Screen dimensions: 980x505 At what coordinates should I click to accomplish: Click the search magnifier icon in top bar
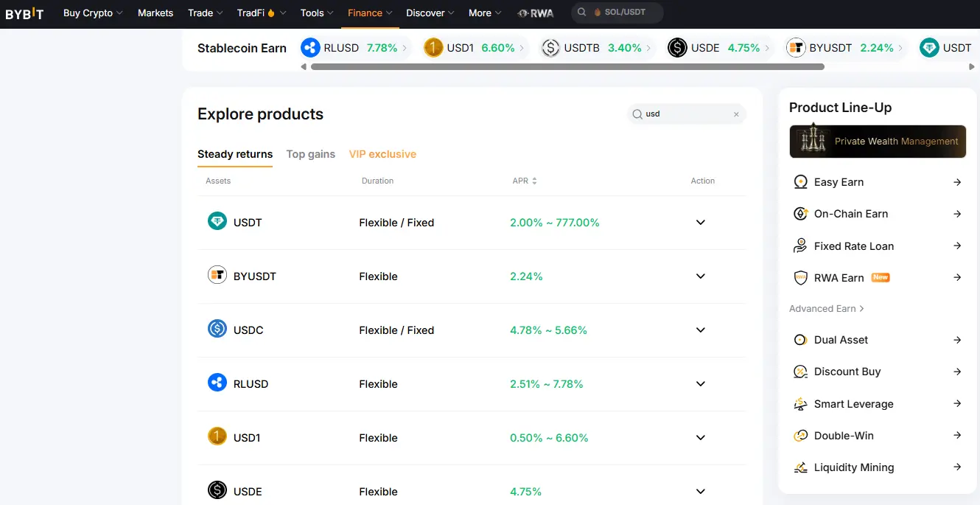click(582, 13)
